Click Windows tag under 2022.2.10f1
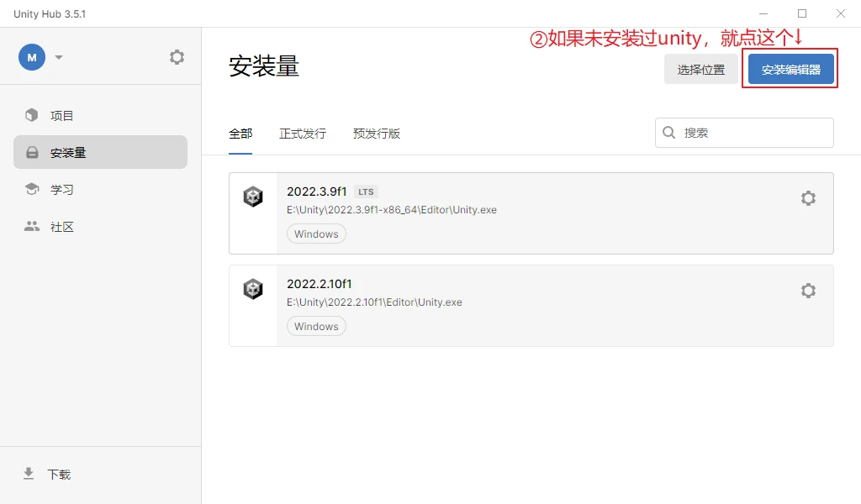Viewport: 861px width, 504px height. [x=316, y=326]
